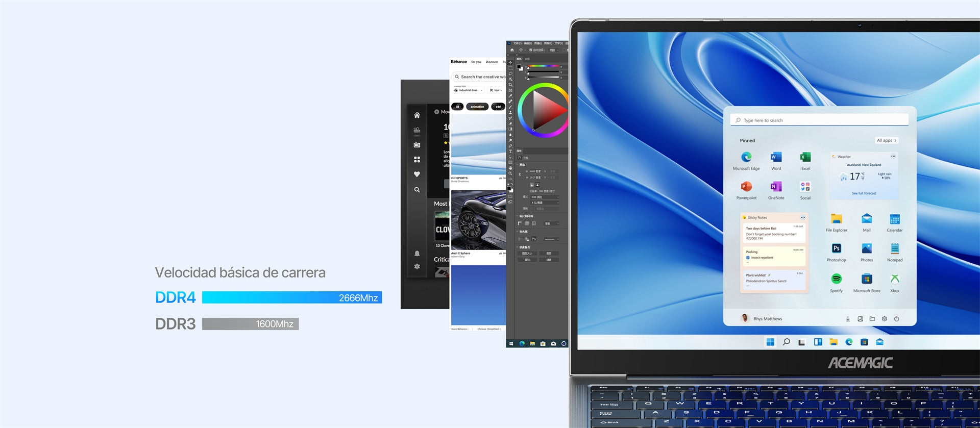Screen dimensions: 980x428
Task: Click the See full forecast link
Action: pos(864,193)
